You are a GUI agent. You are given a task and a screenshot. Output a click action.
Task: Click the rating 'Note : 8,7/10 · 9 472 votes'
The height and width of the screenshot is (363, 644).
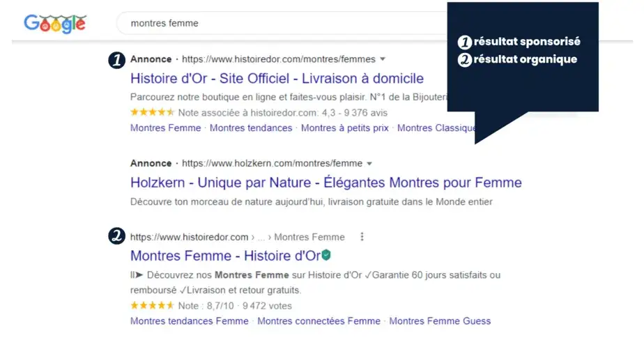pyautogui.click(x=211, y=306)
